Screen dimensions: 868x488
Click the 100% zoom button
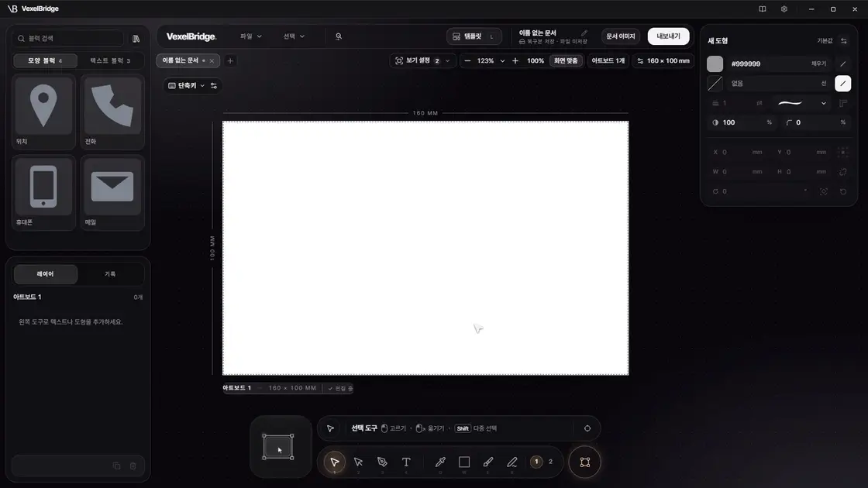pos(536,61)
